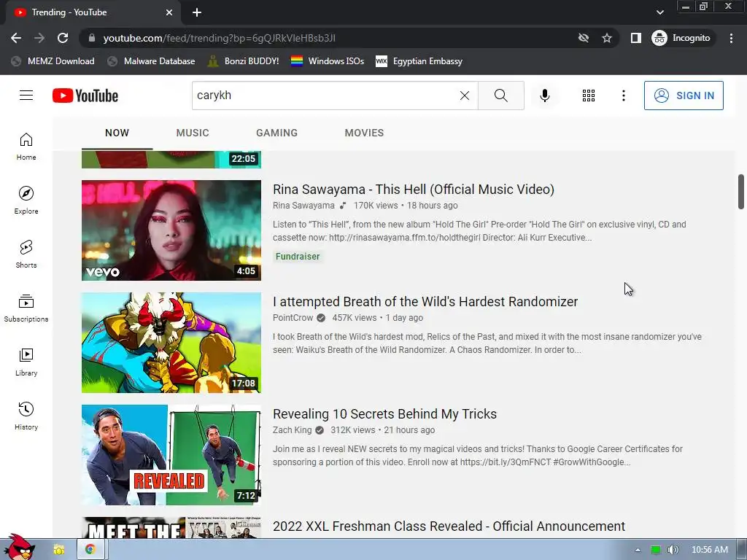The width and height of the screenshot is (747, 560).
Task: Click the PointCrow channel name
Action: [293, 318]
